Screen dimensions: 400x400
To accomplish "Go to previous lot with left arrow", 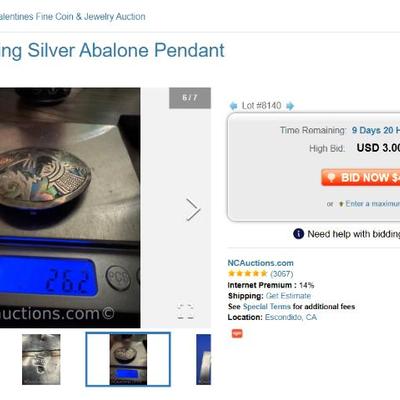I will (x=233, y=106).
